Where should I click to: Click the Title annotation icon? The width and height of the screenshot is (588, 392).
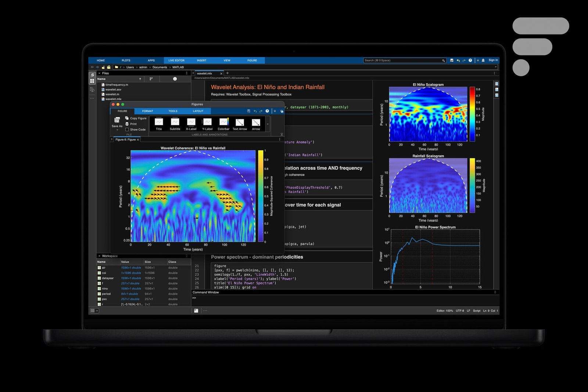tap(159, 123)
